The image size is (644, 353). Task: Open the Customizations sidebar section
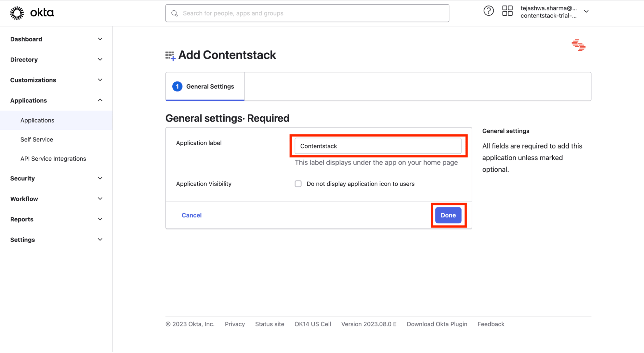[33, 80]
